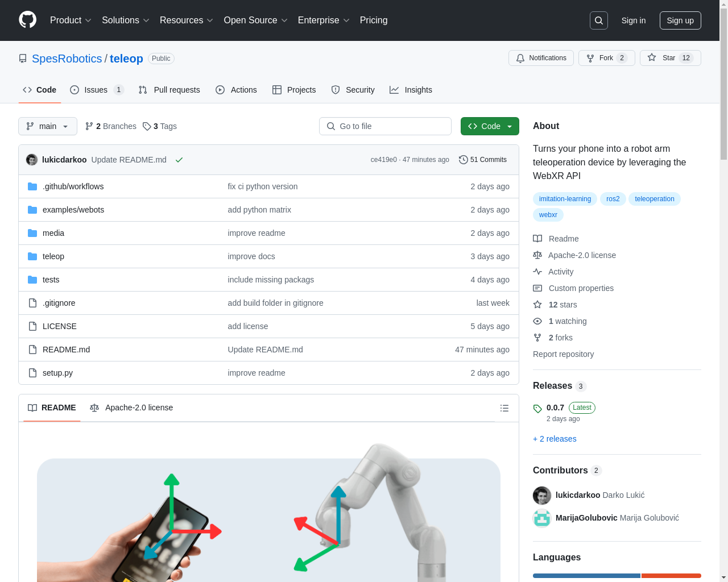Open the LICENSE file
Screen dimensions: 728x582
(60, 326)
